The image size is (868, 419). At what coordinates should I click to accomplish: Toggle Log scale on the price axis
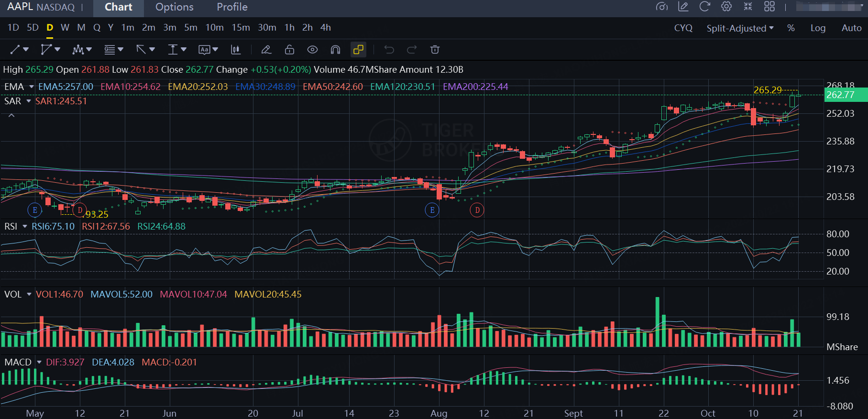point(818,28)
